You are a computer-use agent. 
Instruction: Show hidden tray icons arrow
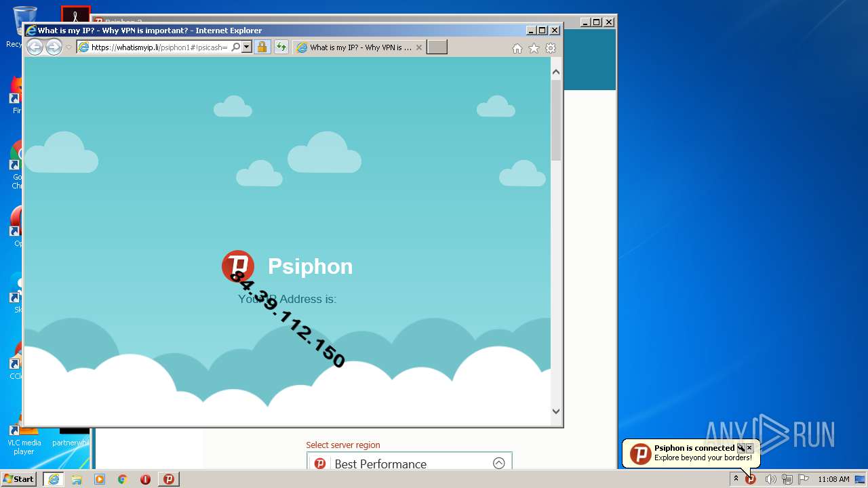coord(736,479)
